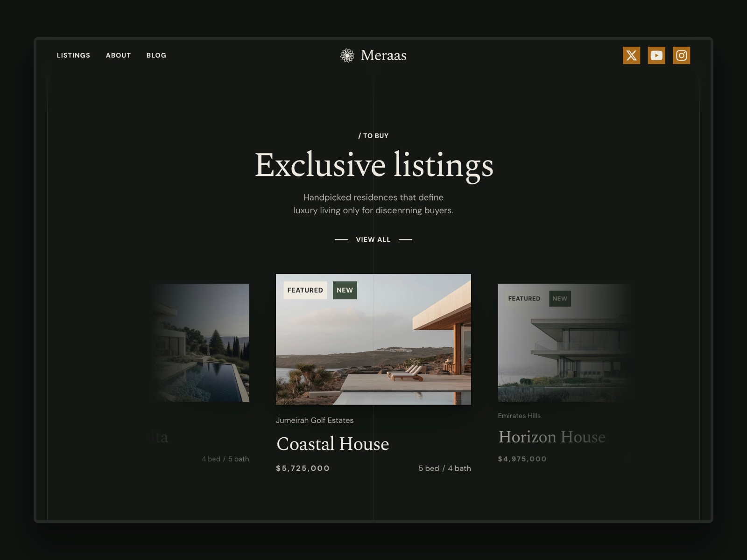The image size is (747, 560).
Task: Click the FEATURED badge on Horizon House
Action: (x=523, y=298)
